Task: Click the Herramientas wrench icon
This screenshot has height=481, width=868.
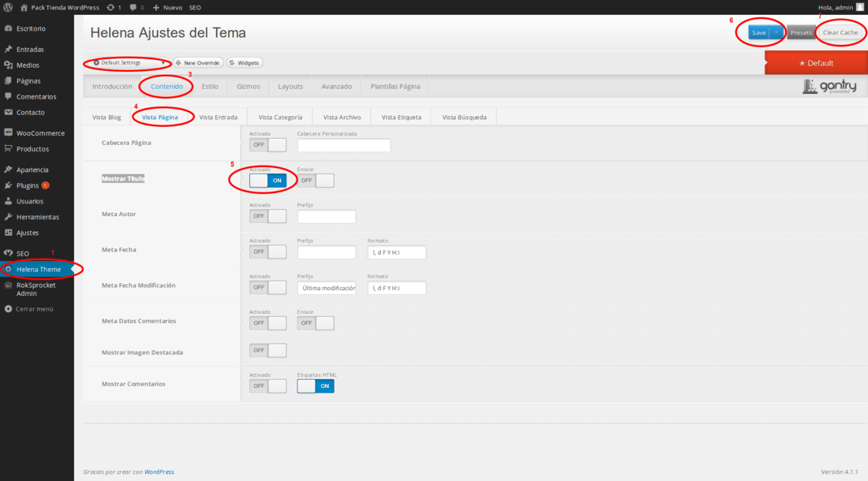Action: pos(9,217)
